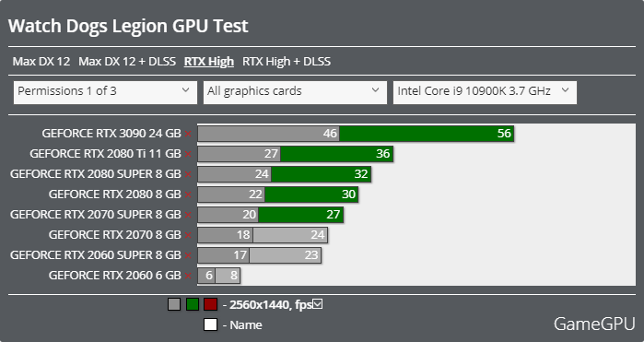The width and height of the screenshot is (644, 342).
Task: Remove GEFORCE RTX 2060 6 GB row
Action: pos(188,276)
